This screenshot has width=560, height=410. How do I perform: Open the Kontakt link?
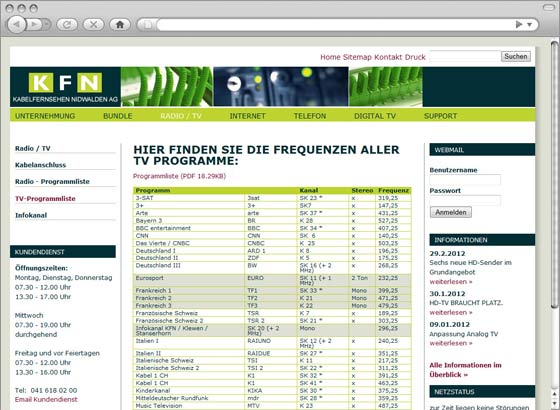click(388, 57)
